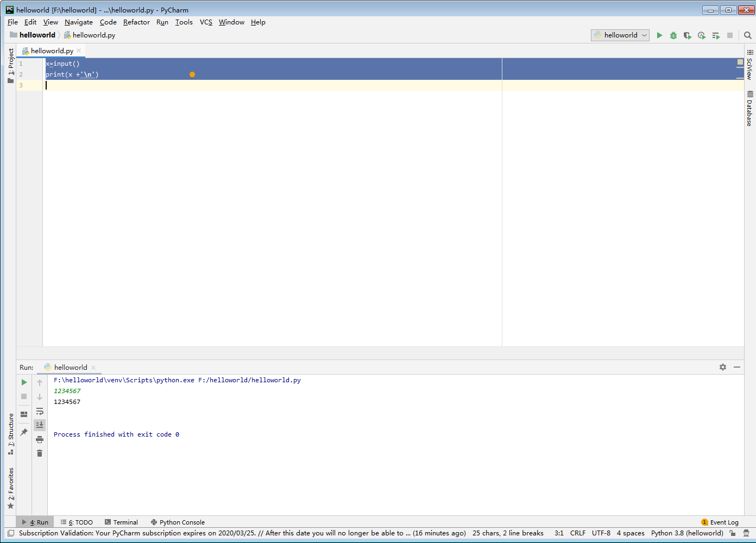Pin the helloworld run tab
The image size is (756, 543).
pyautogui.click(x=24, y=432)
